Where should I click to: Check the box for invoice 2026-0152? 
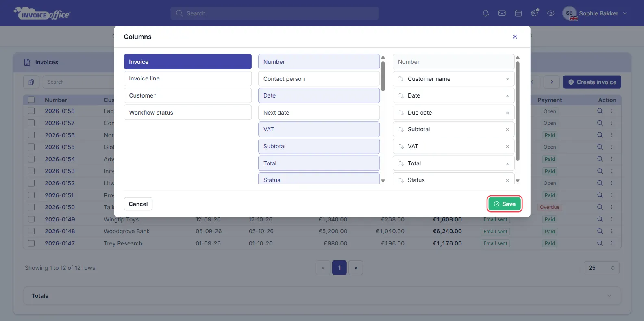[31, 183]
